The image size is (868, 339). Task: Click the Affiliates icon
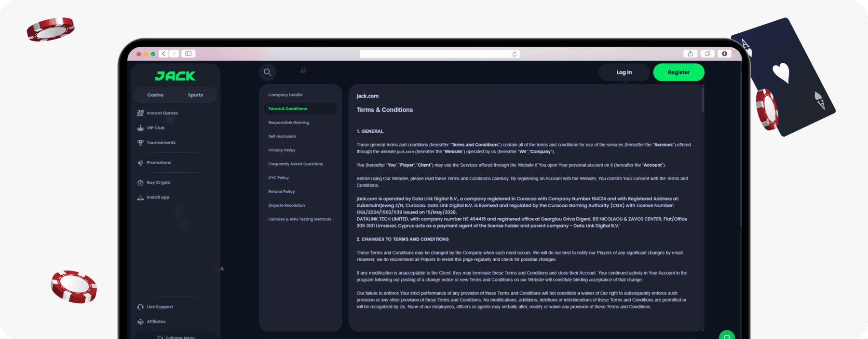(x=140, y=322)
